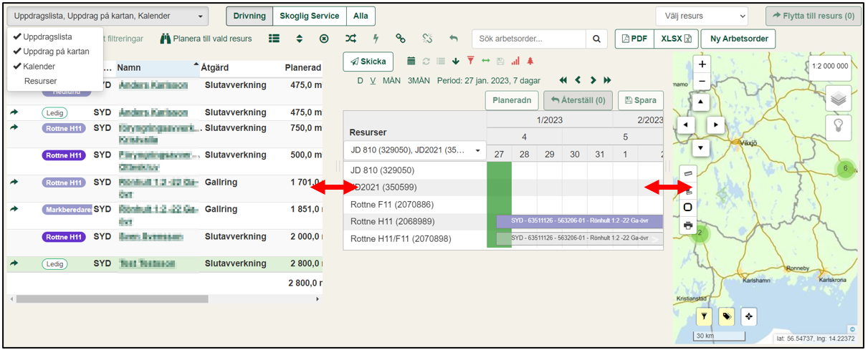
Task: Click the red funnel filter icon
Action: [x=470, y=62]
